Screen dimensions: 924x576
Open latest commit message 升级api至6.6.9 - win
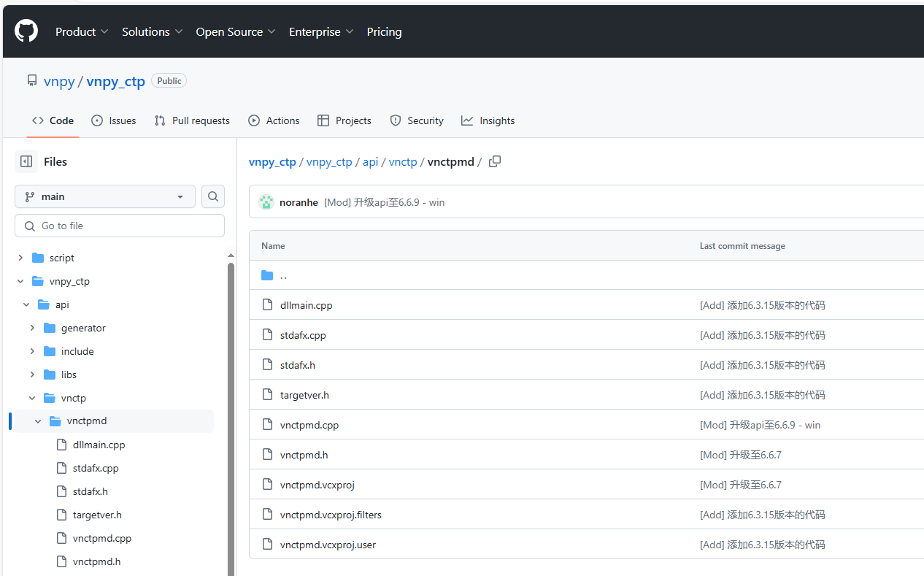[x=385, y=202]
